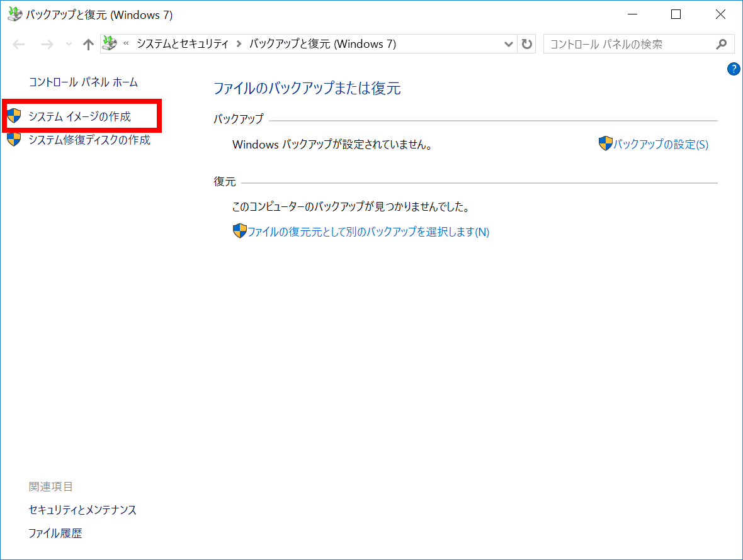This screenshot has width=743, height=560.
Task: Maximize the バックアップと復元 window
Action: coord(676,14)
